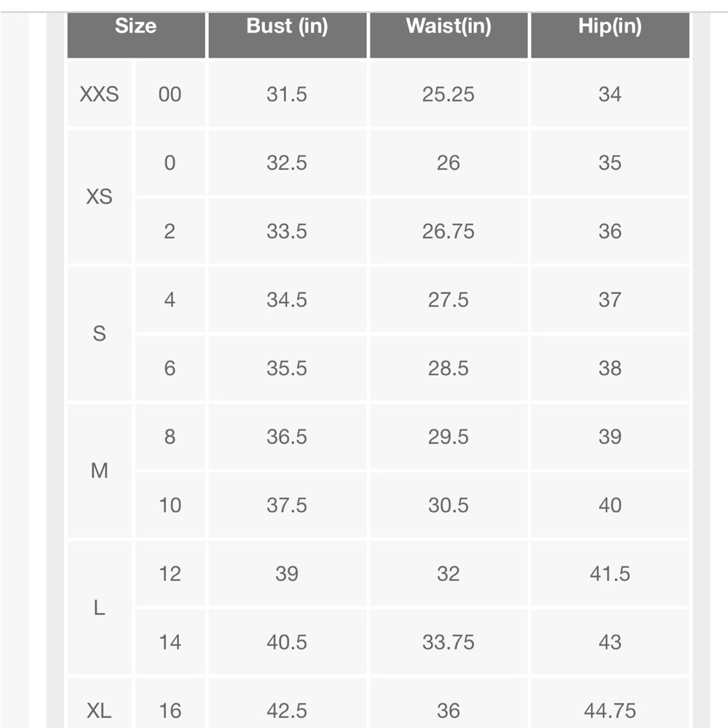Click hip value 41.5
The height and width of the screenshot is (728, 728).
(x=610, y=574)
